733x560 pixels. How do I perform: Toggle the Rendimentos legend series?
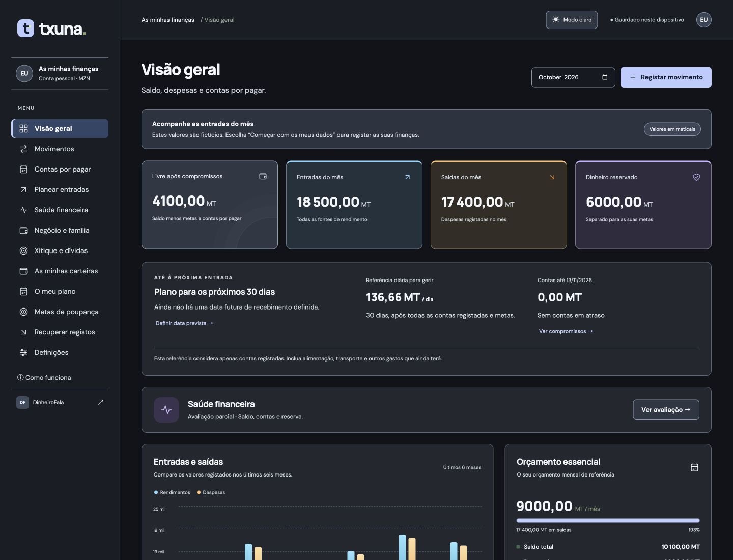point(172,492)
